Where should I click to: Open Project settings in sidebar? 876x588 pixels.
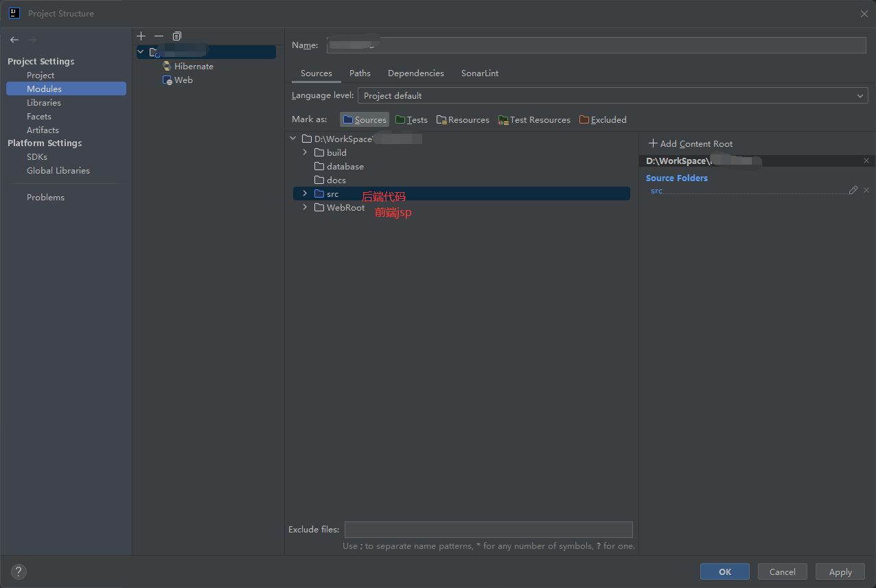[41, 75]
